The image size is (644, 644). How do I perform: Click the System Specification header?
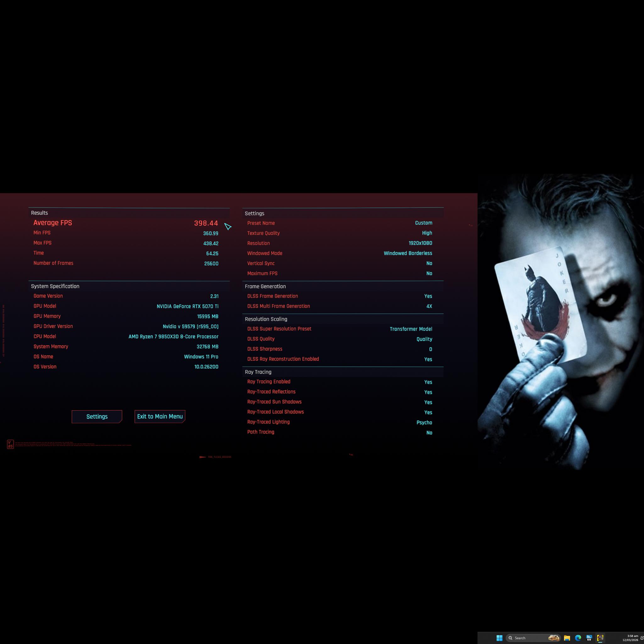[55, 286]
